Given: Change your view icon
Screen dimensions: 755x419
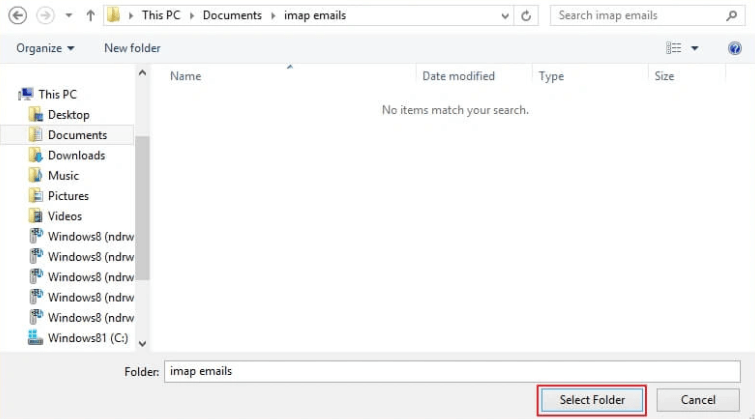Looking at the screenshot, I should tap(674, 48).
